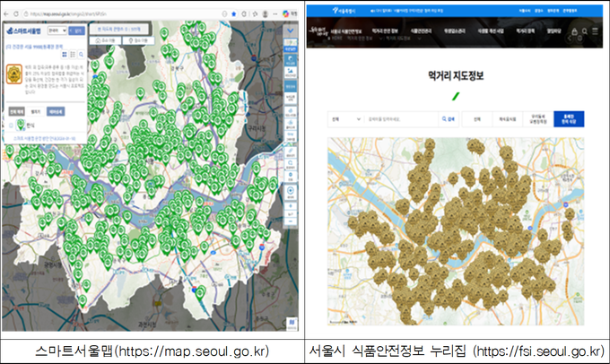
Task: Bookmark the page with the star icon
Action: tap(231, 14)
